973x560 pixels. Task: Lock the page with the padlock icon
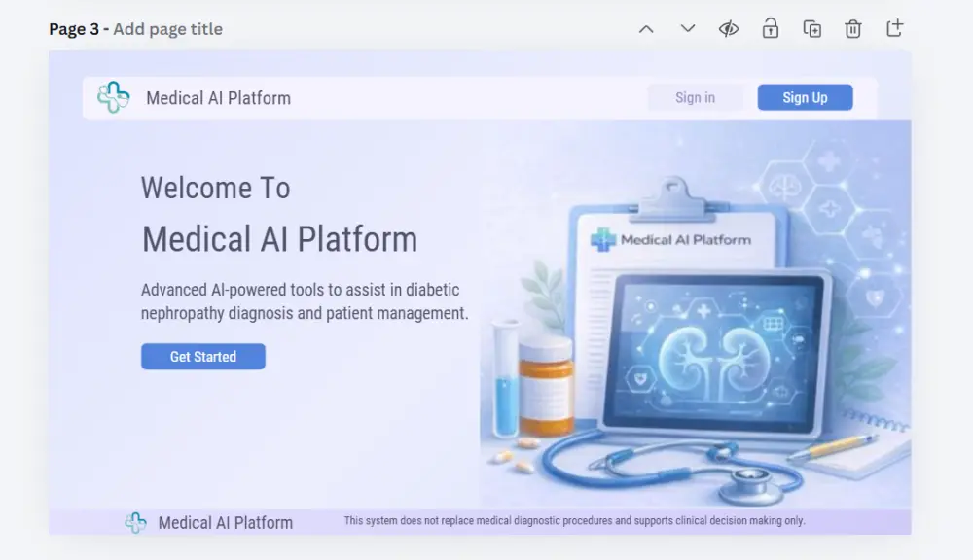pos(770,29)
